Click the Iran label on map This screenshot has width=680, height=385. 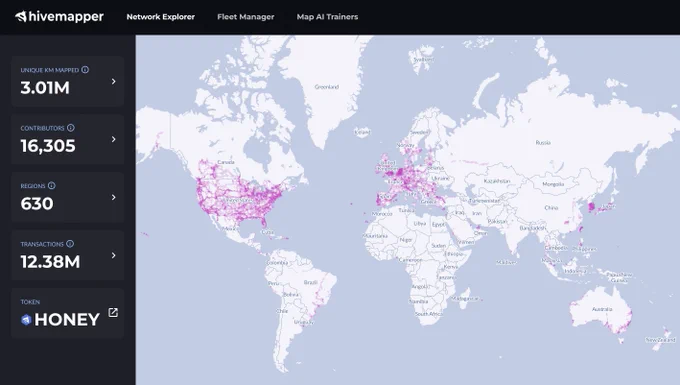tap(477, 213)
